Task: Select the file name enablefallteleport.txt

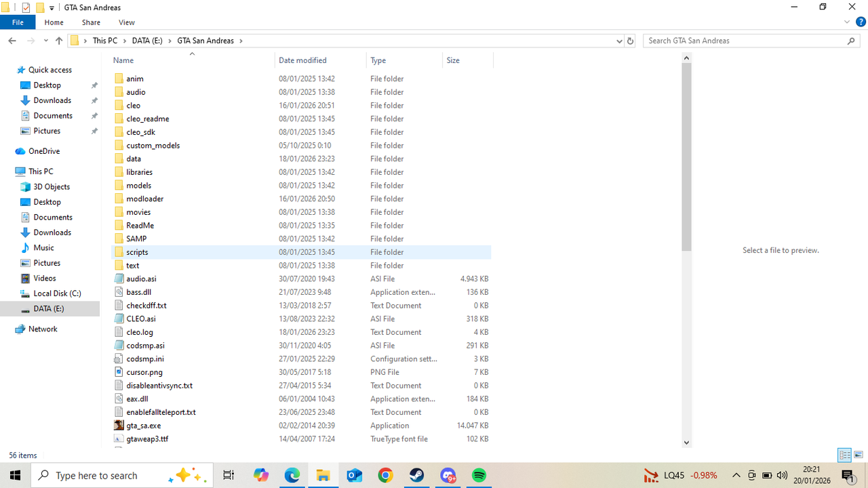Action: 161,412
